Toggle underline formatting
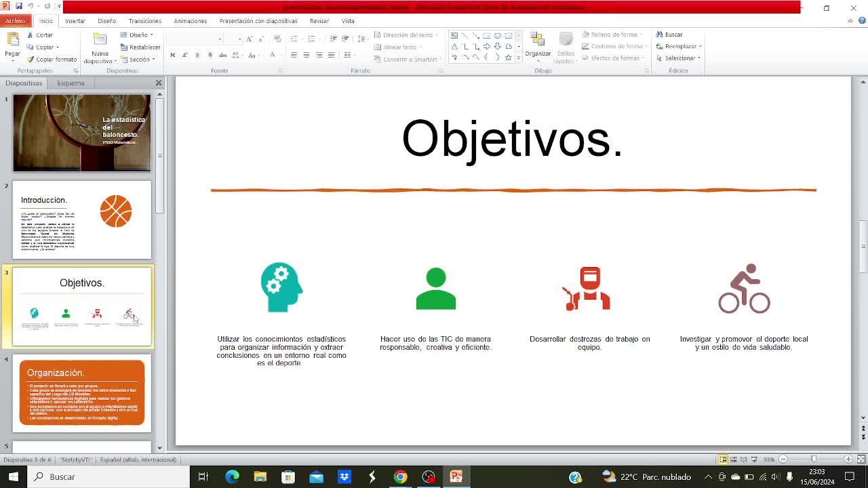Image resolution: width=868 pixels, height=488 pixels. (197, 55)
